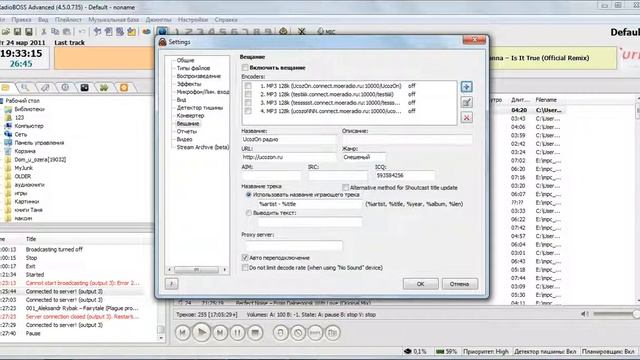The height and width of the screenshot is (360, 640).
Task: Select the Выводить текст radio button
Action: click(249, 213)
